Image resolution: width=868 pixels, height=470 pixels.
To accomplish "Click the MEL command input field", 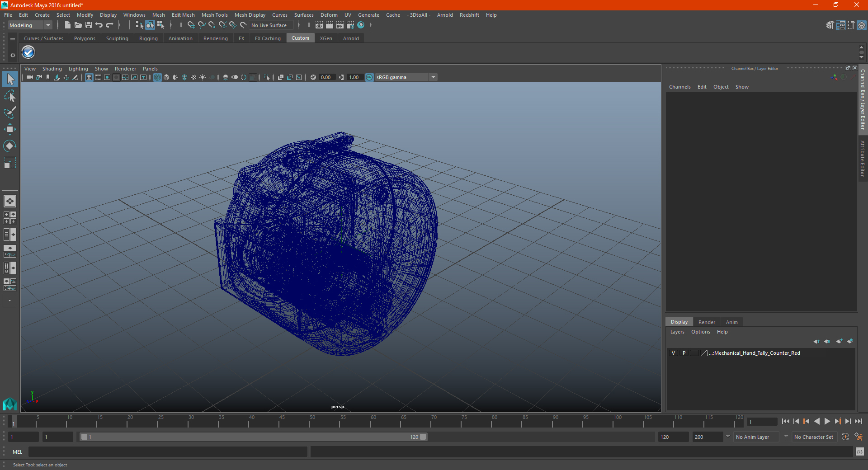I will pyautogui.click(x=168, y=451).
